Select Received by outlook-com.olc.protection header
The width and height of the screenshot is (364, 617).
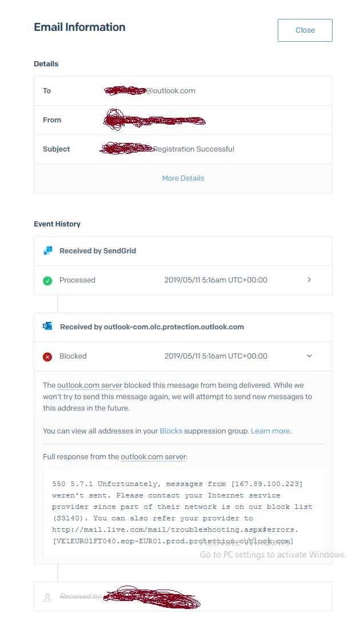point(151,327)
